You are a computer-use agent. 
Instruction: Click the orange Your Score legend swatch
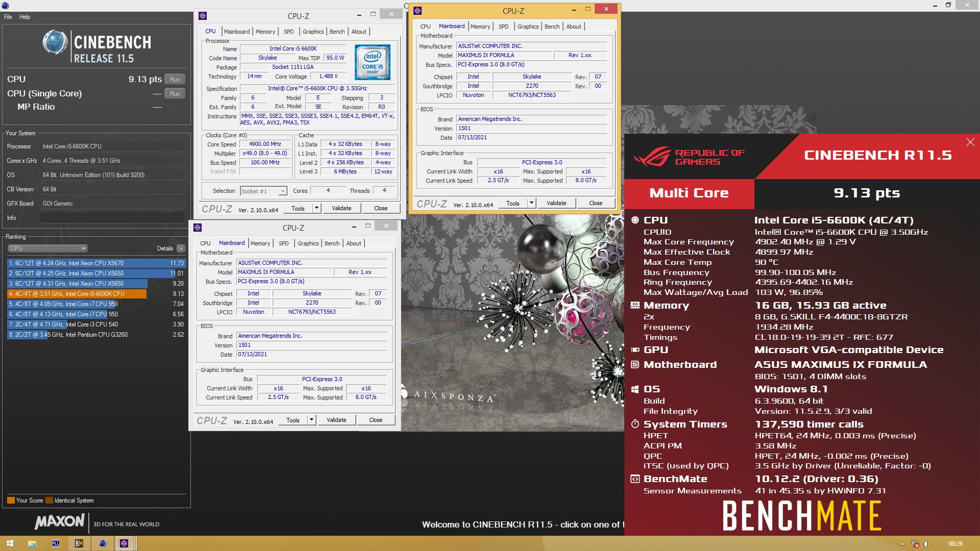(11, 500)
